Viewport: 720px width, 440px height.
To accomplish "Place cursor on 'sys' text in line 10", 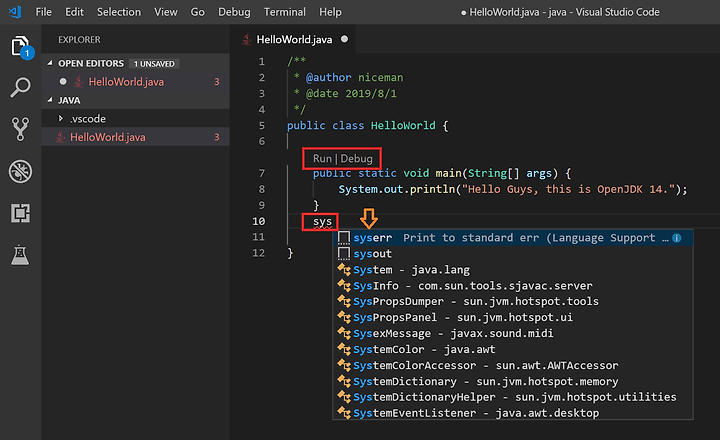I will click(322, 221).
